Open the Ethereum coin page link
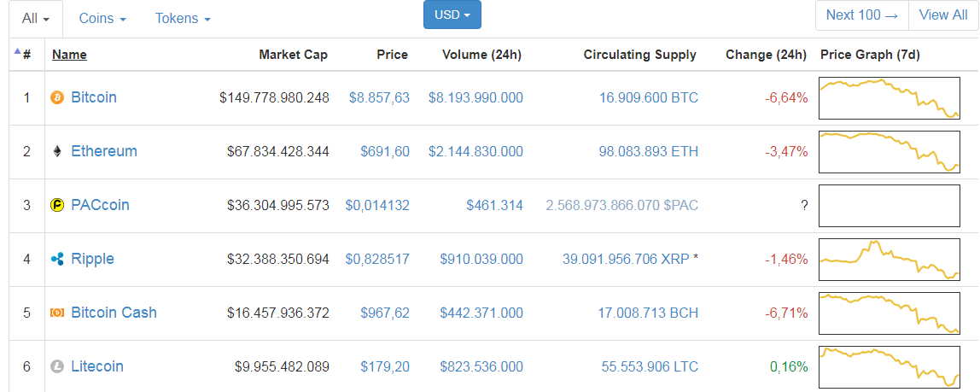Screen dimensions: 980x392 (104, 151)
